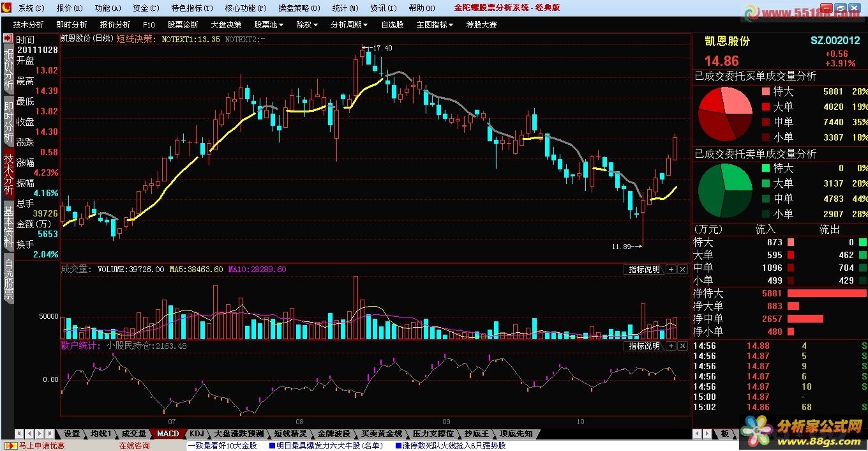Viewport: 868px width, 451px height.
Task: Click blue square before 明日最具爆发力六大牛股
Action: pyautogui.click(x=272, y=446)
